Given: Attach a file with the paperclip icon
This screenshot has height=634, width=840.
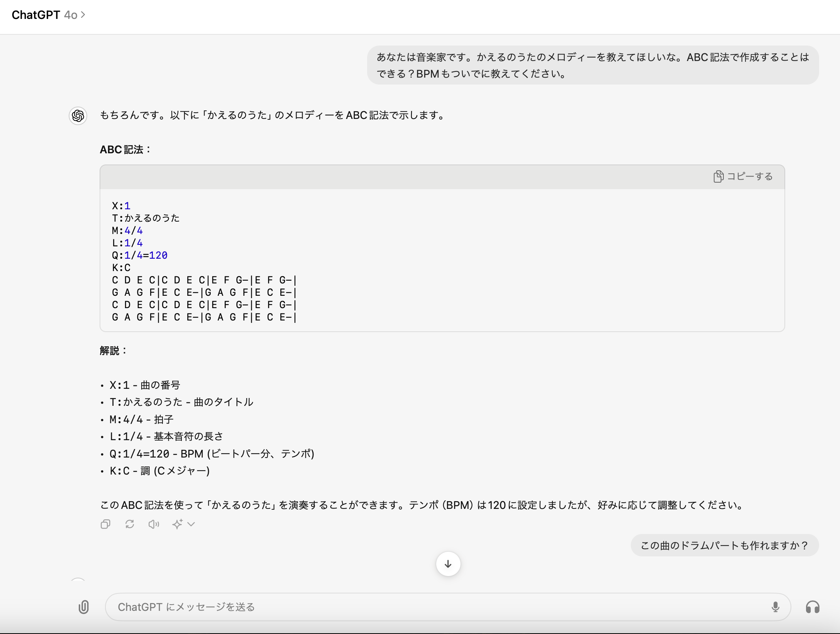Looking at the screenshot, I should point(83,607).
